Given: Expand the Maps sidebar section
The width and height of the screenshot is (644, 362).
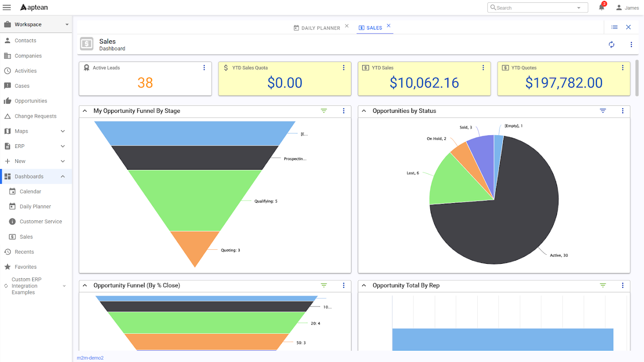Looking at the screenshot, I should pyautogui.click(x=62, y=131).
